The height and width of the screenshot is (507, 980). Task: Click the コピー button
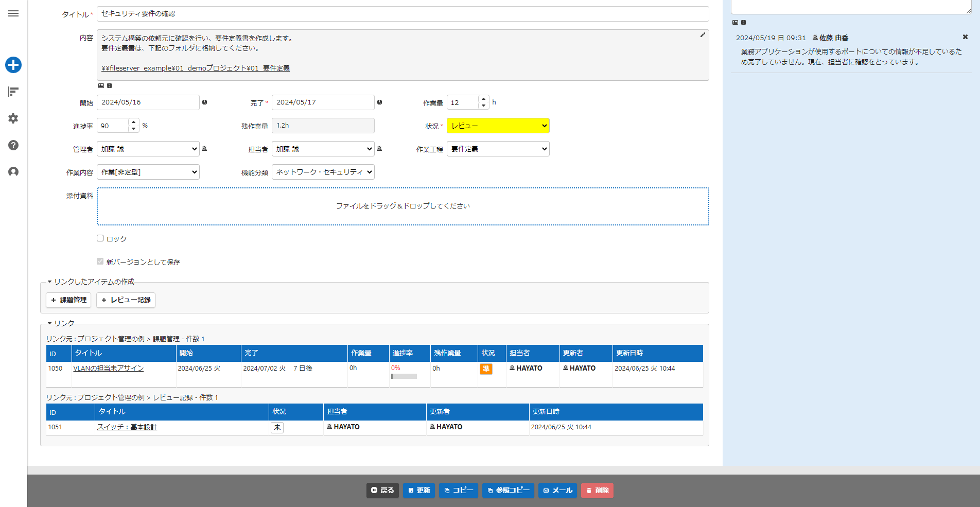pyautogui.click(x=459, y=491)
